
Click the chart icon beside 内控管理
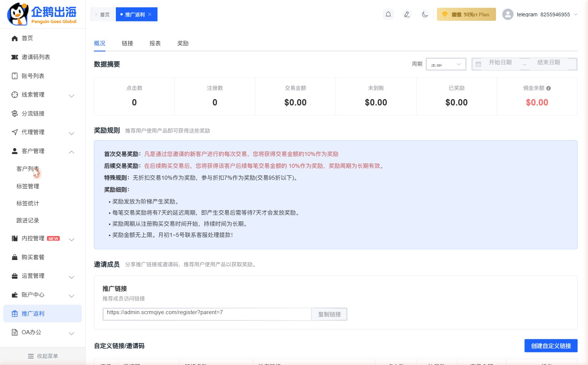coord(14,238)
